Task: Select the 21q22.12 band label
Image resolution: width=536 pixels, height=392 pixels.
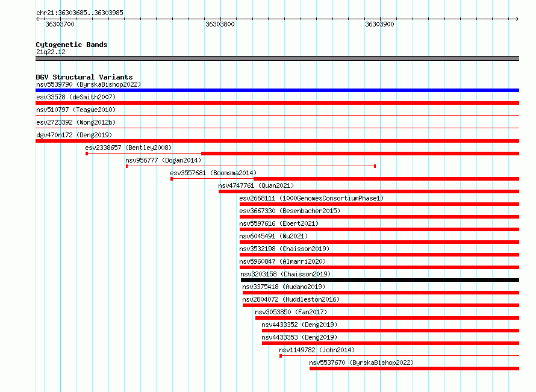Action: point(51,52)
